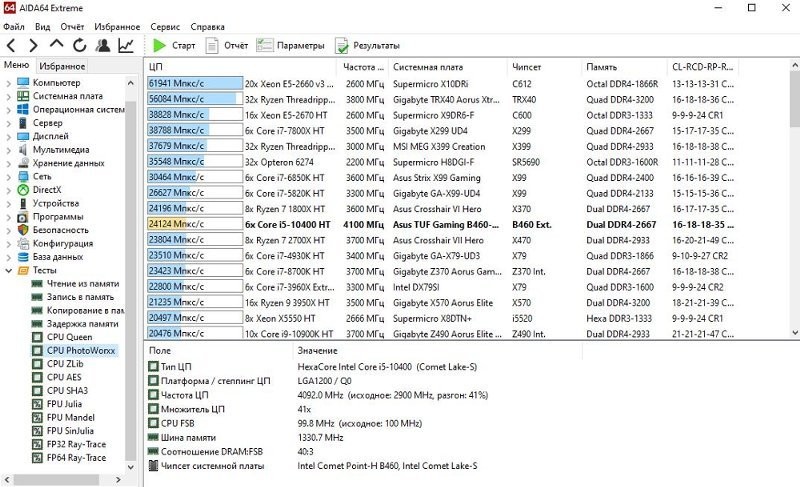Select the FPU SinJulia benchmark
Image resolution: width=800 pixels, height=487 pixels.
pyautogui.click(x=70, y=430)
